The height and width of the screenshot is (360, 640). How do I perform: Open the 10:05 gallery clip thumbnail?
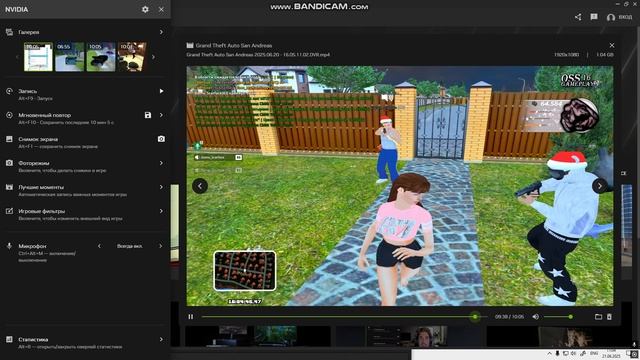pos(101,57)
